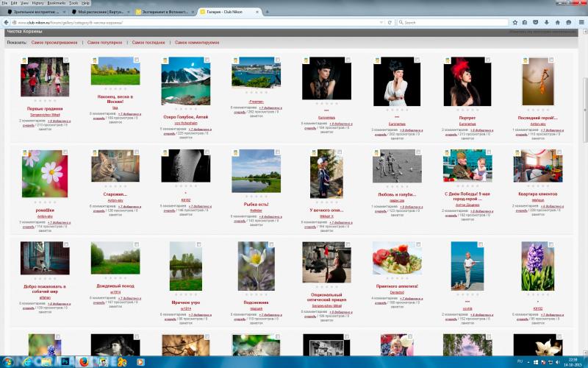Screen dimensions: 588x368
Task: Click yellow badge icon on Любовь и голуби photo
Action: tap(376, 152)
